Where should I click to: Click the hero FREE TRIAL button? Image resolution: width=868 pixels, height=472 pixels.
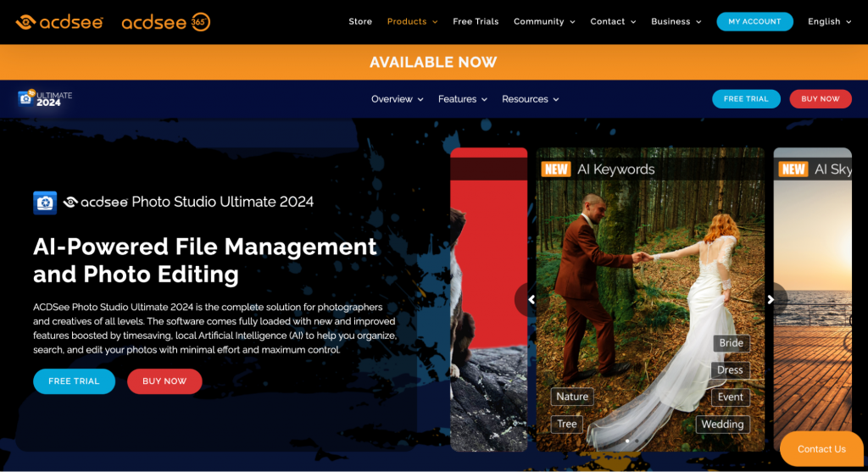[75, 381]
